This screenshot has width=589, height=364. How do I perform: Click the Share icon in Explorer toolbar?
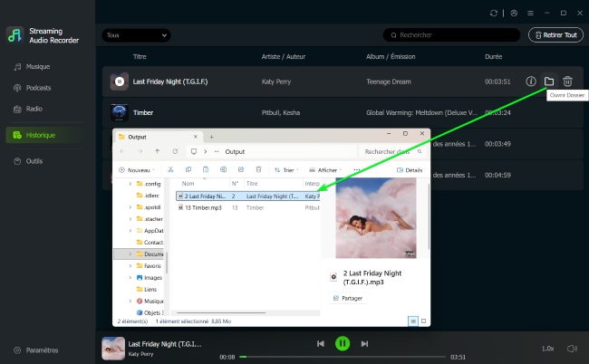coord(241,169)
